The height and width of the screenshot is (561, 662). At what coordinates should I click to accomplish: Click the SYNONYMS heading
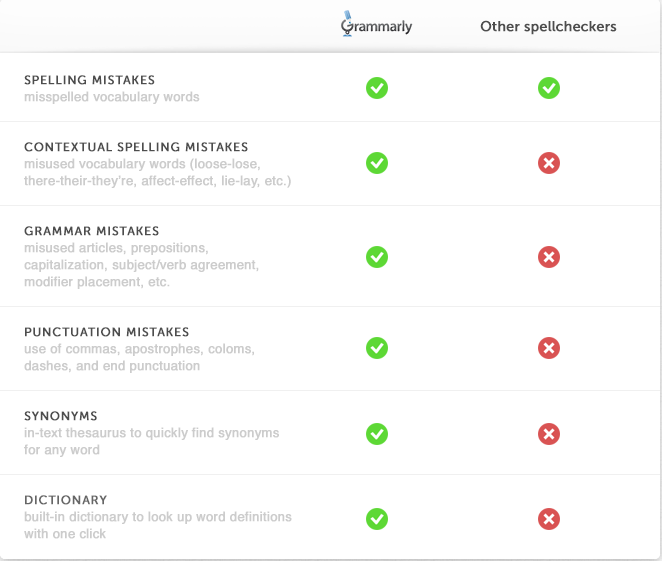[x=61, y=416]
